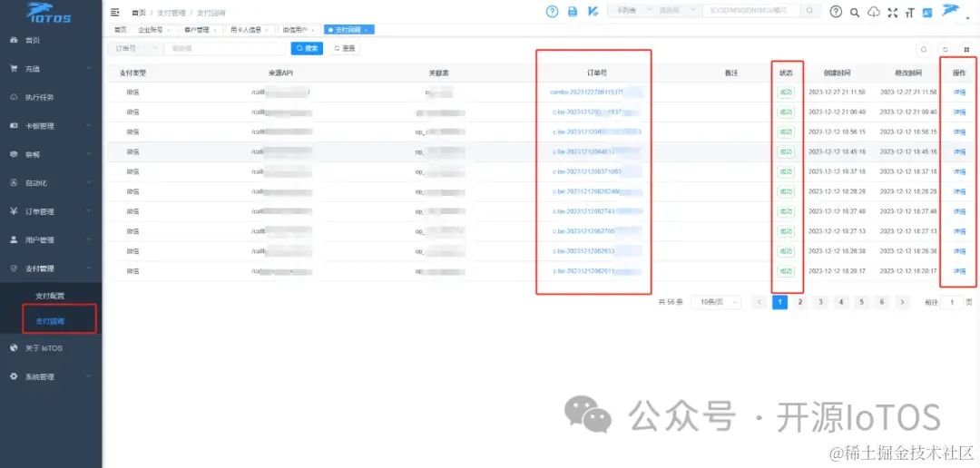The image size is (980, 468).
Task: Close the 企业账号 tab
Action: pyautogui.click(x=169, y=30)
